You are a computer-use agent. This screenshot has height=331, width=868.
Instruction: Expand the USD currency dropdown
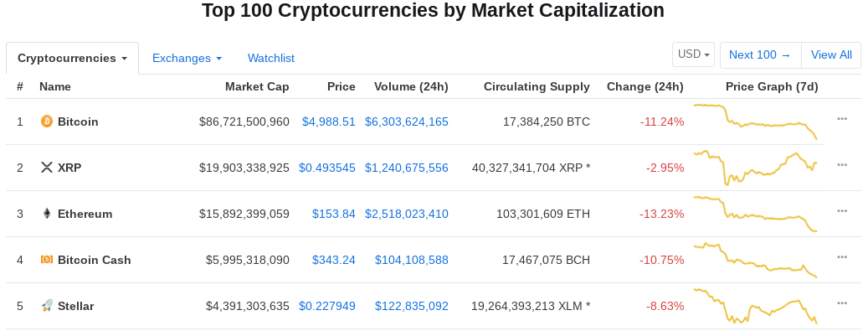694,54
